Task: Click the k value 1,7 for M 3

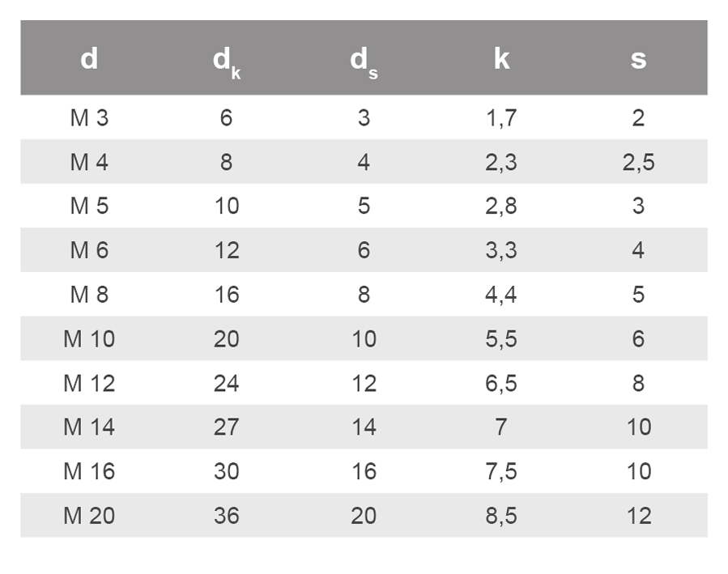Action: 501,118
